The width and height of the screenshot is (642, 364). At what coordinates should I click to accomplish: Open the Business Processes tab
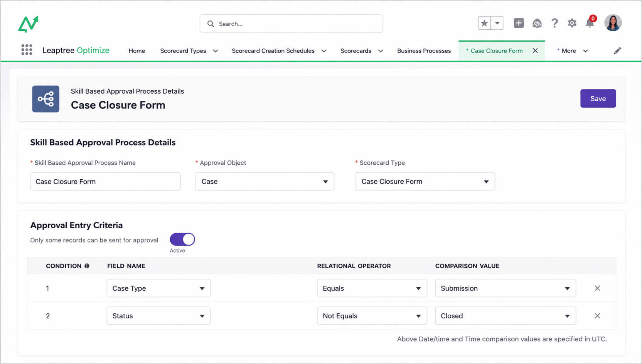click(x=424, y=51)
